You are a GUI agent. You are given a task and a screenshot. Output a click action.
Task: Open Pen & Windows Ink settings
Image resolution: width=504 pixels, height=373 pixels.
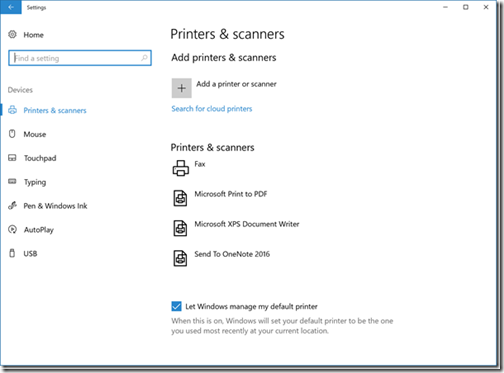pyautogui.click(x=55, y=206)
